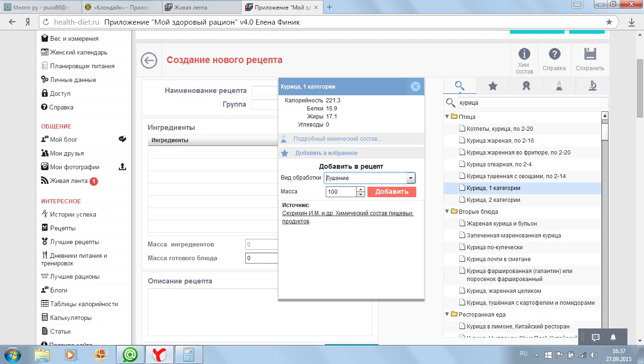Increase Масса value with up stepper arrow
This screenshot has width=644, height=364.
[x=361, y=189]
